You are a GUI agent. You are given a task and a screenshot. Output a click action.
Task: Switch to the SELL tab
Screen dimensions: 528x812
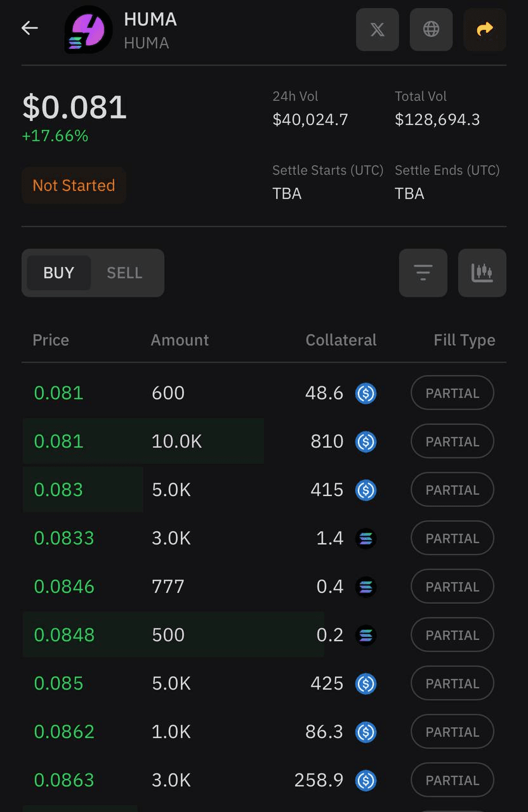[x=124, y=273]
